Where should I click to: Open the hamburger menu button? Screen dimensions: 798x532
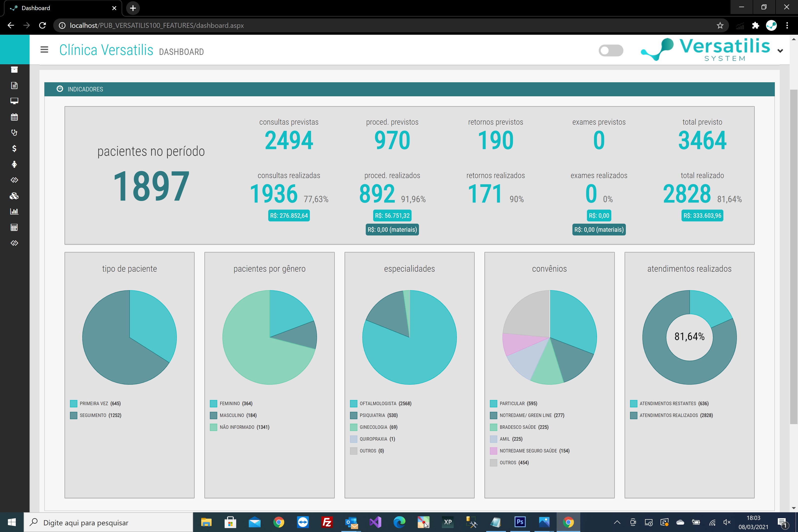[x=44, y=50]
